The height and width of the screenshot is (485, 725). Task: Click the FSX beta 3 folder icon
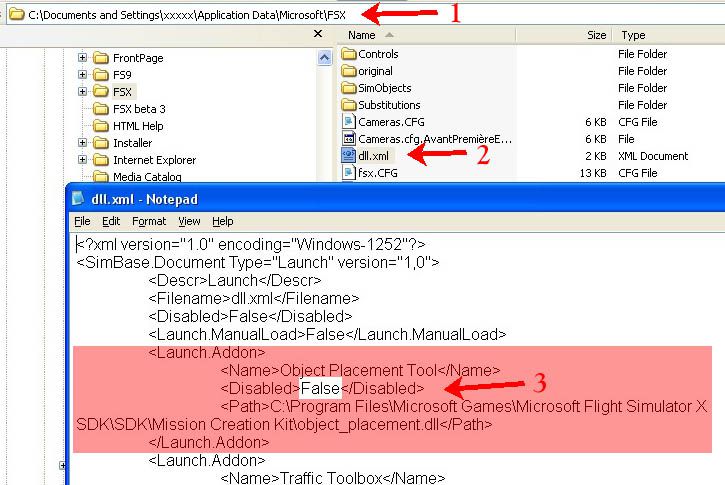(x=100, y=109)
